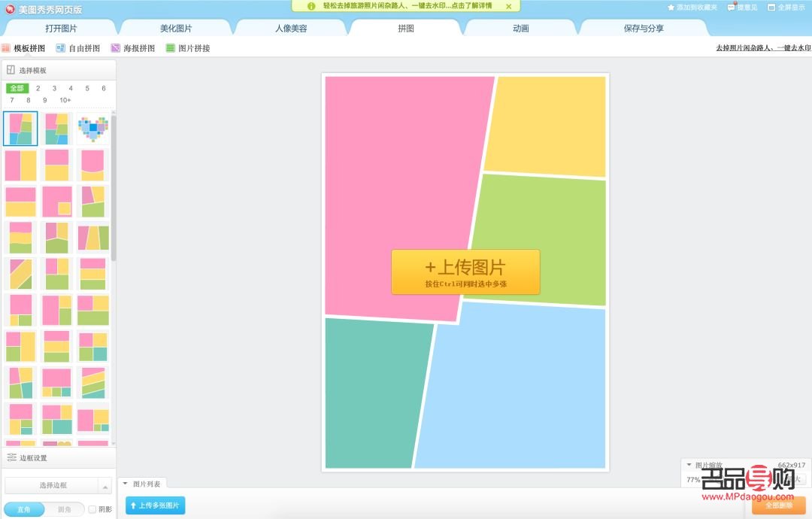
Task: Select the 直角 straight corner option
Action: (x=23, y=509)
